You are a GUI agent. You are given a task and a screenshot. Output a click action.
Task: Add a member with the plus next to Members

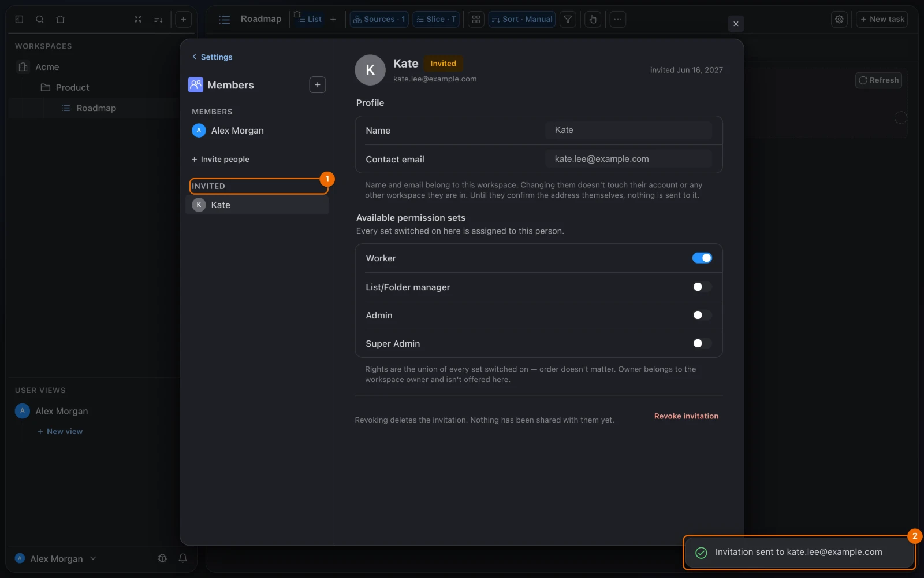click(x=318, y=85)
